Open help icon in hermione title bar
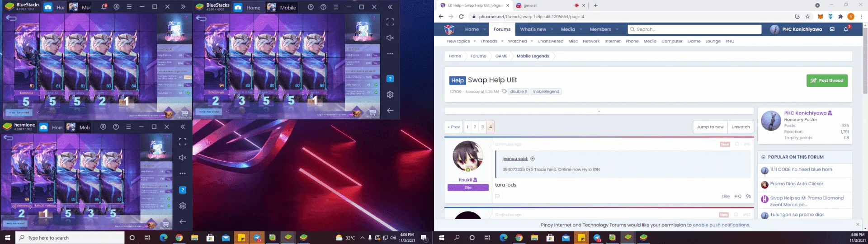 (x=116, y=127)
